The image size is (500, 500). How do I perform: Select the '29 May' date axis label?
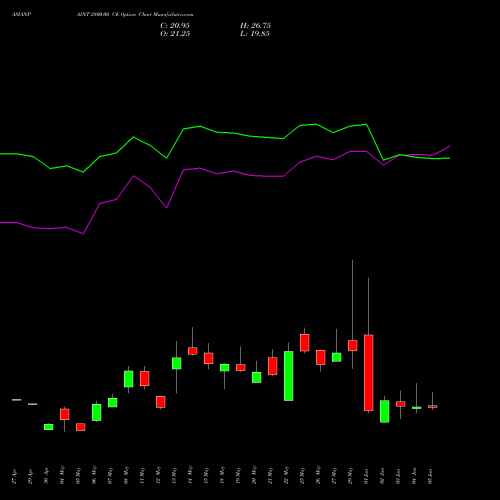(x=350, y=475)
